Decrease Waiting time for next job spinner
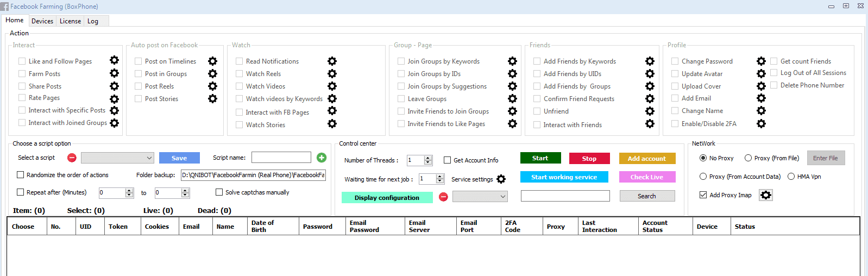The width and height of the screenshot is (868, 276). (x=440, y=181)
